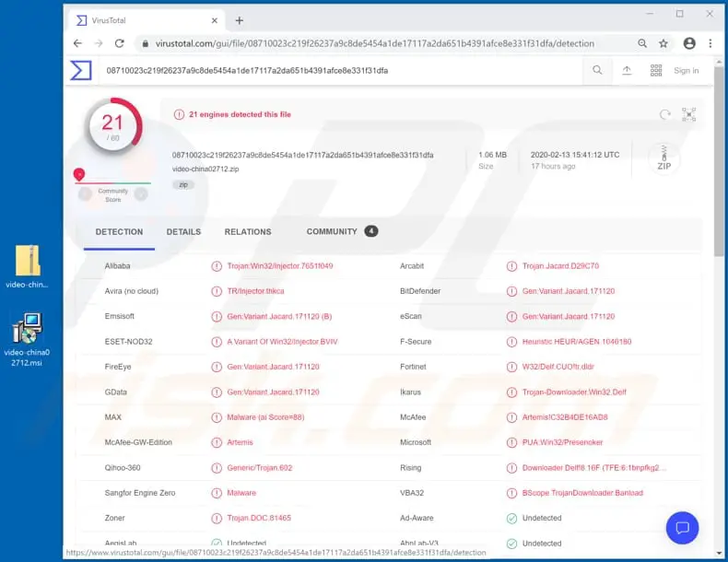728x562 pixels.
Task: Click the zip tag label
Action: [183, 184]
